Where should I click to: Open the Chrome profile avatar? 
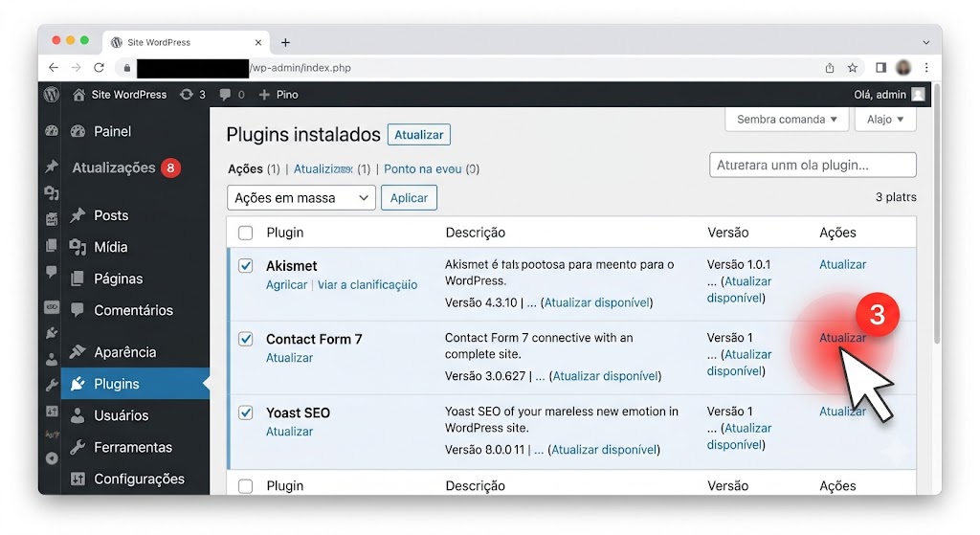[x=903, y=68]
